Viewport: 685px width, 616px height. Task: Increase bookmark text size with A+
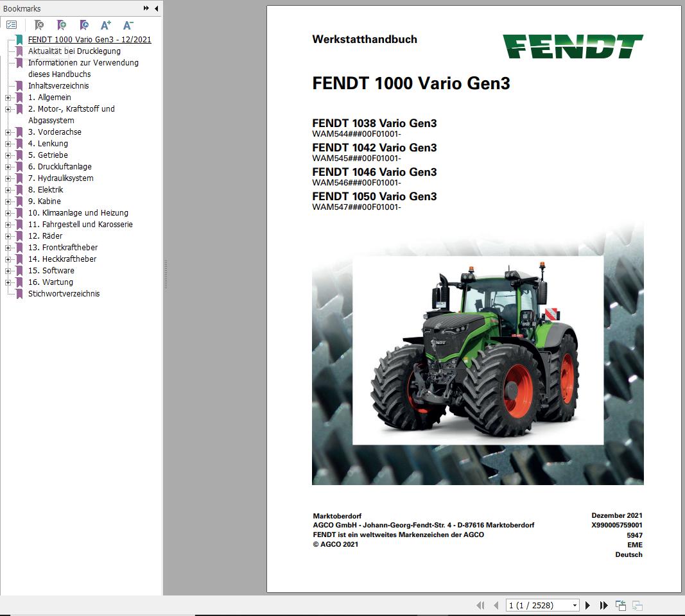(106, 25)
